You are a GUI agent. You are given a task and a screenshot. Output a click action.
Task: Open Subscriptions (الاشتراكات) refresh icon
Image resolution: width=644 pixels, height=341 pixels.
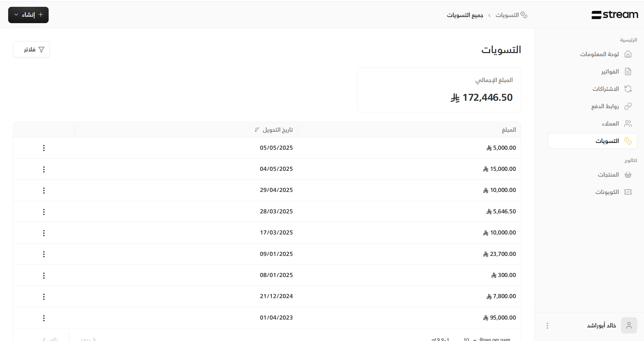628,89
